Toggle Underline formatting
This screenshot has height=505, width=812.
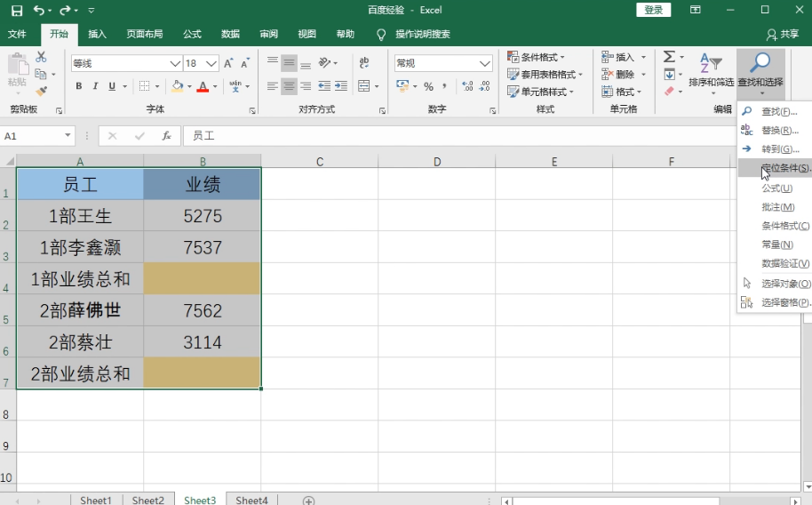(x=112, y=86)
